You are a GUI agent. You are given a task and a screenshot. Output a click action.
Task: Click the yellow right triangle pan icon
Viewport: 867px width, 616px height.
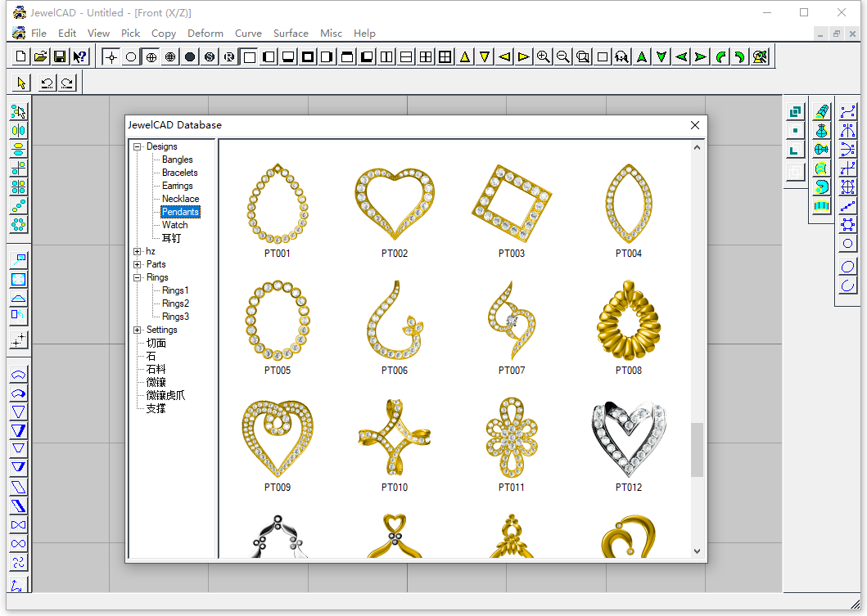click(524, 56)
